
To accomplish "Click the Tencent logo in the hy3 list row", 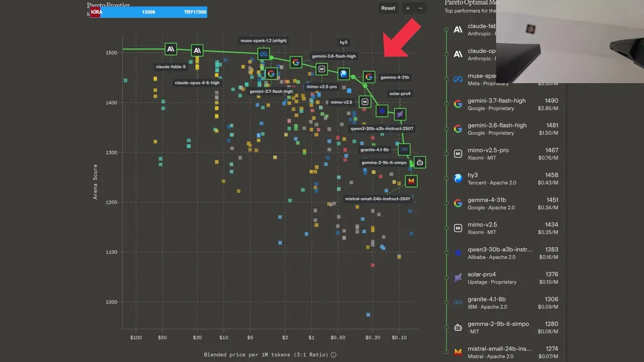I will click(458, 178).
